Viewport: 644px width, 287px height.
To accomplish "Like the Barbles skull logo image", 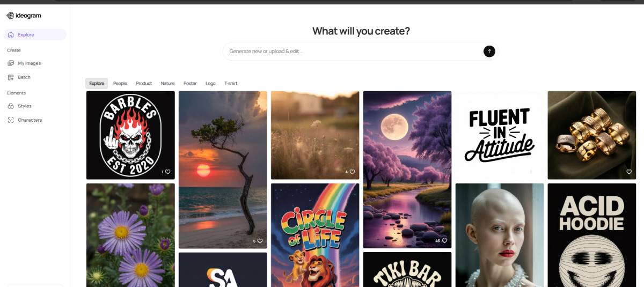I will 167,172.
